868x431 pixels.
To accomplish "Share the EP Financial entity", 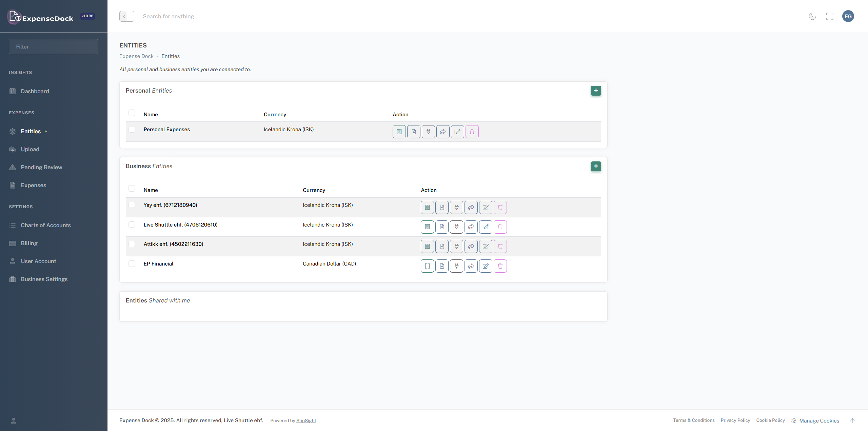I will [x=471, y=266].
